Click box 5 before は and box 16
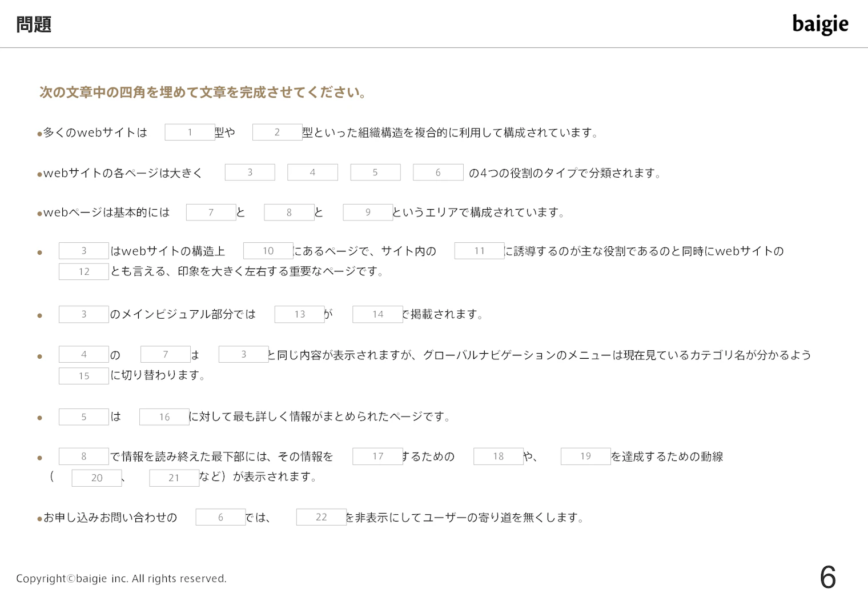 tap(83, 417)
